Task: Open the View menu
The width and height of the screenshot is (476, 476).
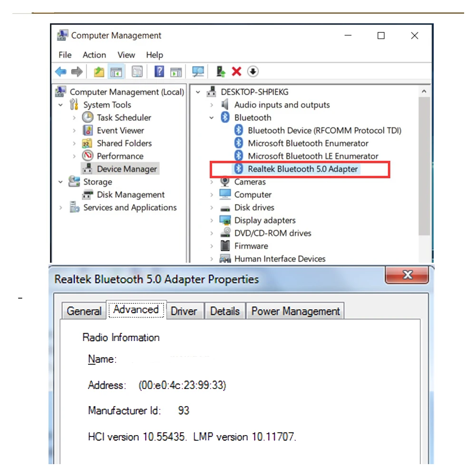Action: (126, 55)
